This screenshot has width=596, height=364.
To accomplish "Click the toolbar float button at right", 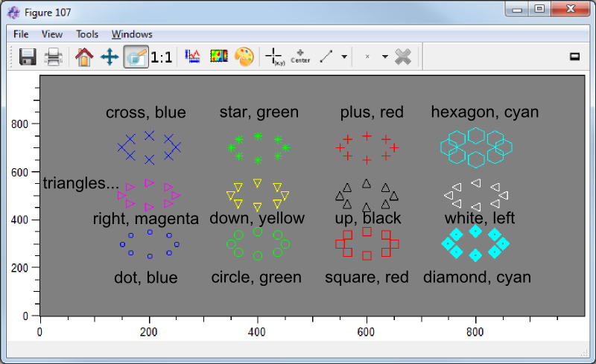I will coord(574,57).
